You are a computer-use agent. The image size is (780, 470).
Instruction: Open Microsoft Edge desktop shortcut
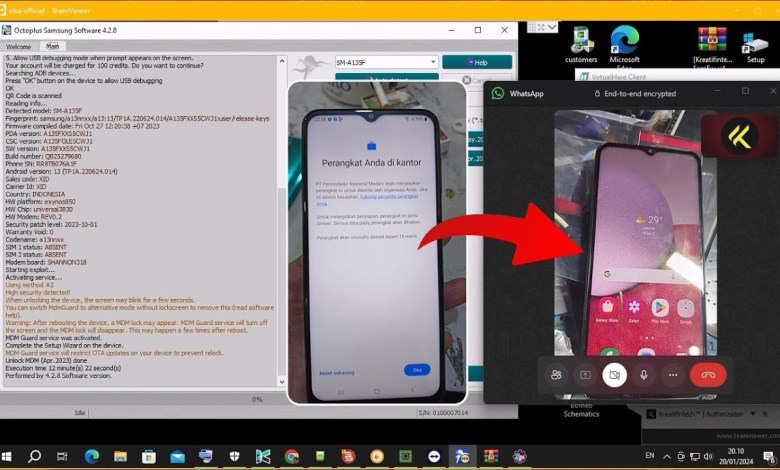625,43
